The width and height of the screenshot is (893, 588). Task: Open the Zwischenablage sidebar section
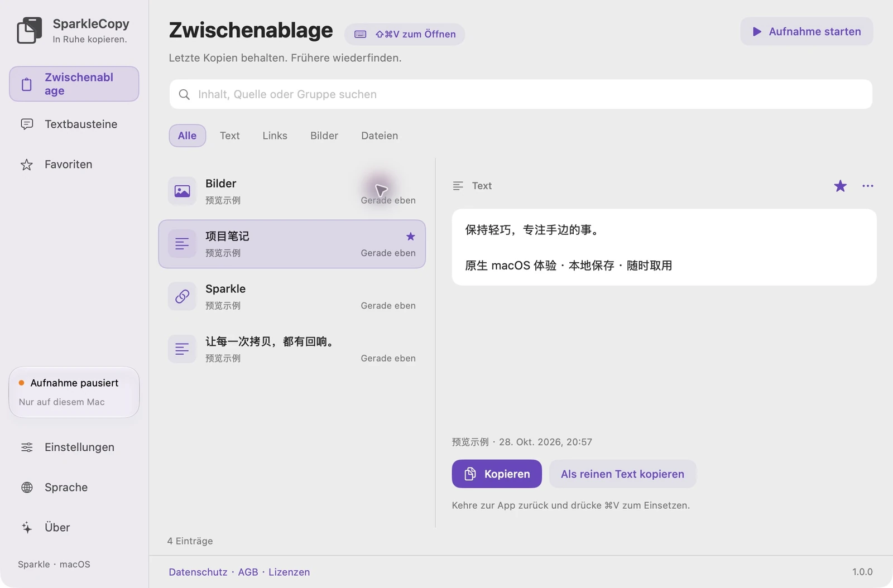(x=74, y=84)
